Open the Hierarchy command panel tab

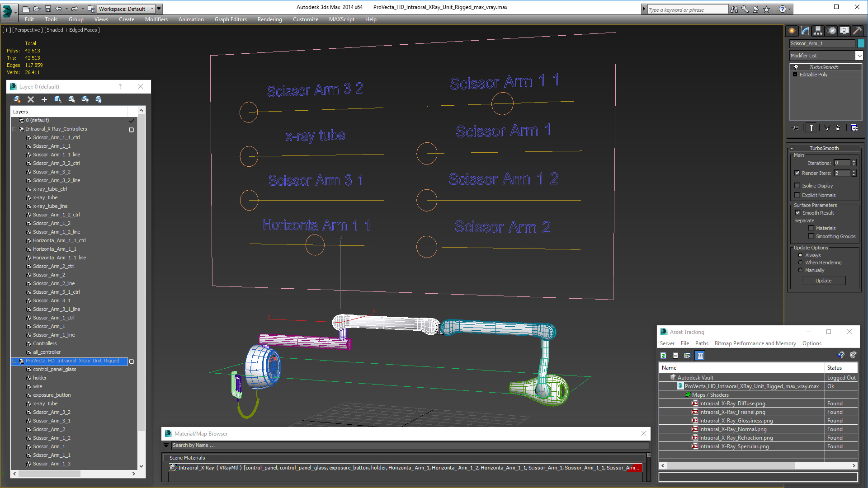point(818,31)
